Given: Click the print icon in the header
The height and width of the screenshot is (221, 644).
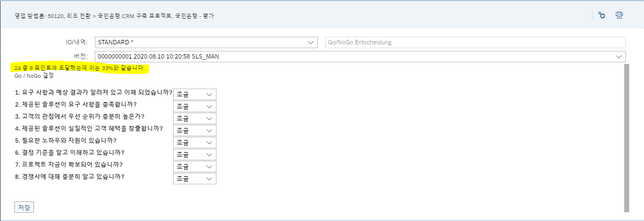Looking at the screenshot, I should (619, 15).
